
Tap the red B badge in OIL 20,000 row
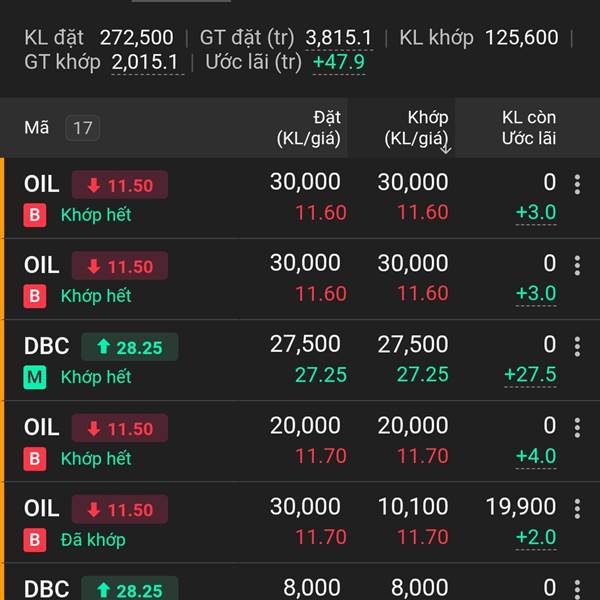point(35,458)
